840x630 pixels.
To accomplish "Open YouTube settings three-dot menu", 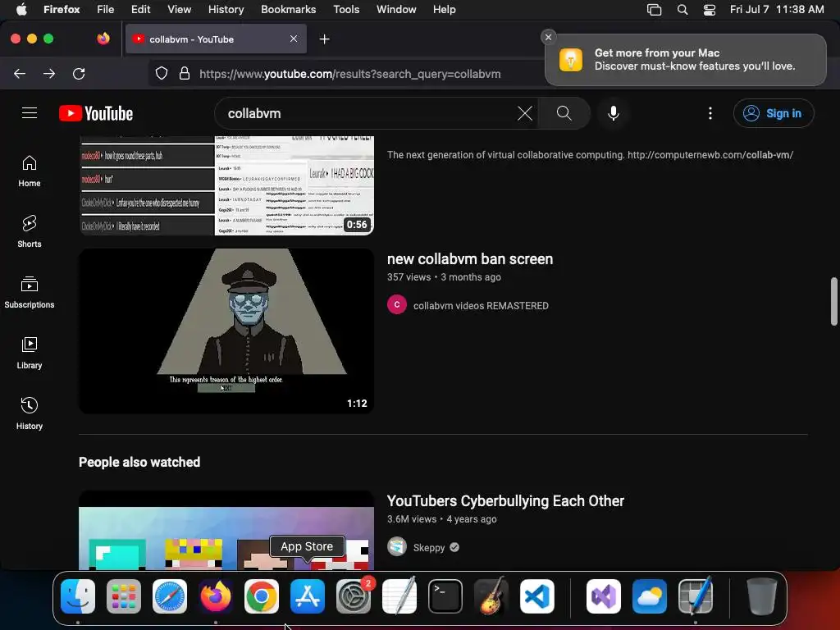I will tap(710, 113).
